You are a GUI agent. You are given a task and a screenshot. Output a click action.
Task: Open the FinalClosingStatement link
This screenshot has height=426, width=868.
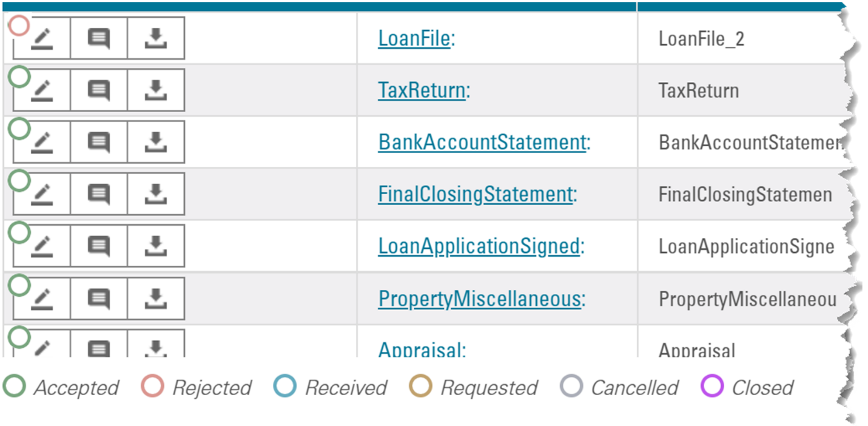tap(475, 195)
